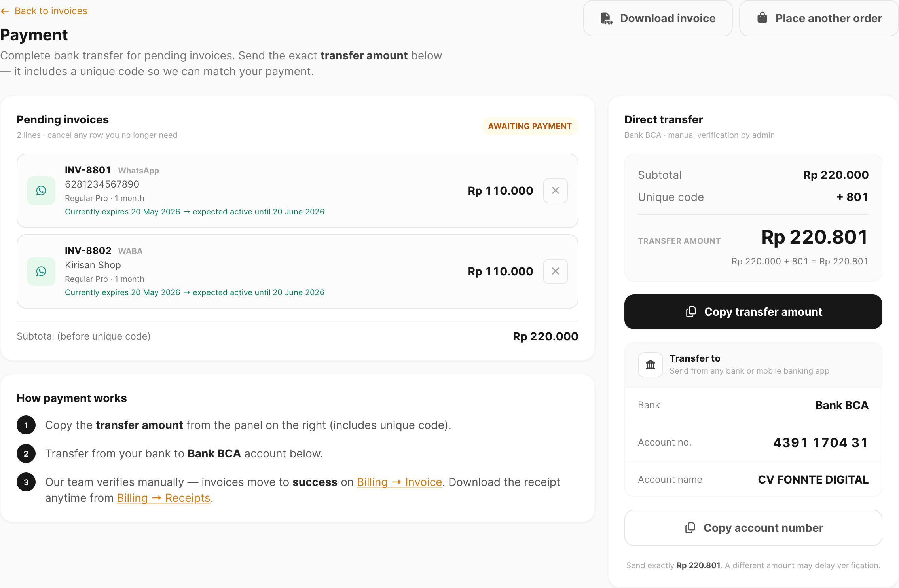This screenshot has width=899, height=588.
Task: Click account name CV FONNTE DIGITAL
Action: pyautogui.click(x=813, y=480)
